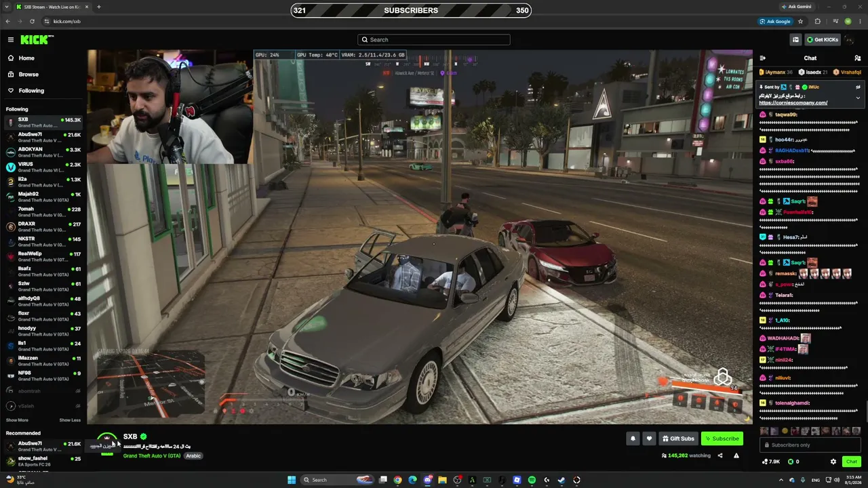Open the Grand Theft Auto V (GTA) category link
Image resolution: width=868 pixels, height=488 pixels.
(x=152, y=456)
